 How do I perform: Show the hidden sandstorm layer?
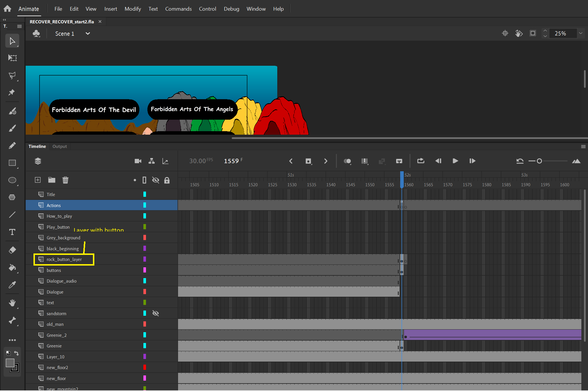156,313
